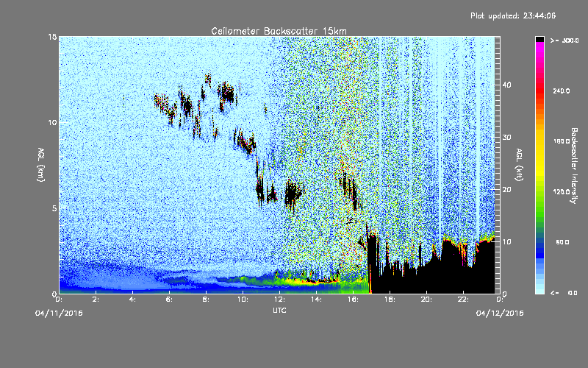Viewport: 588px width, 368px height.
Task: Click the start date 04/11/2016 label
Action: pos(59,314)
